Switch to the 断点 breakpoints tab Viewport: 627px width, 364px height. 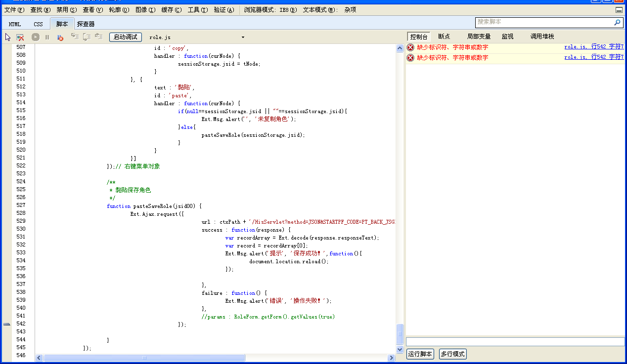(444, 37)
